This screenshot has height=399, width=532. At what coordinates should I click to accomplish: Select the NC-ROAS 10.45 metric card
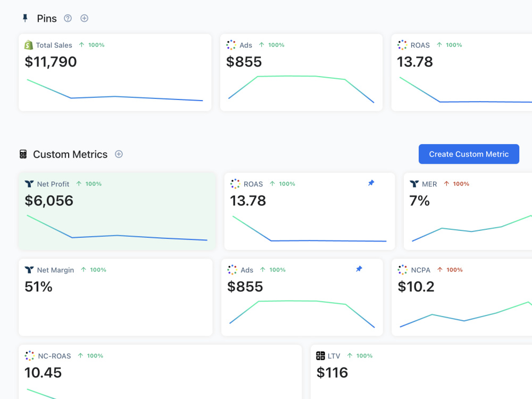[x=160, y=372]
